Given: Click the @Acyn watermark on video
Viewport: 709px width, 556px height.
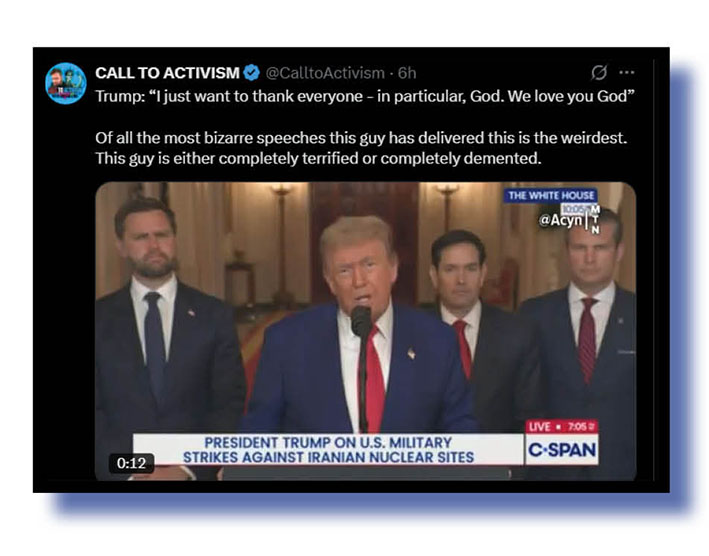Looking at the screenshot, I should point(561,220).
